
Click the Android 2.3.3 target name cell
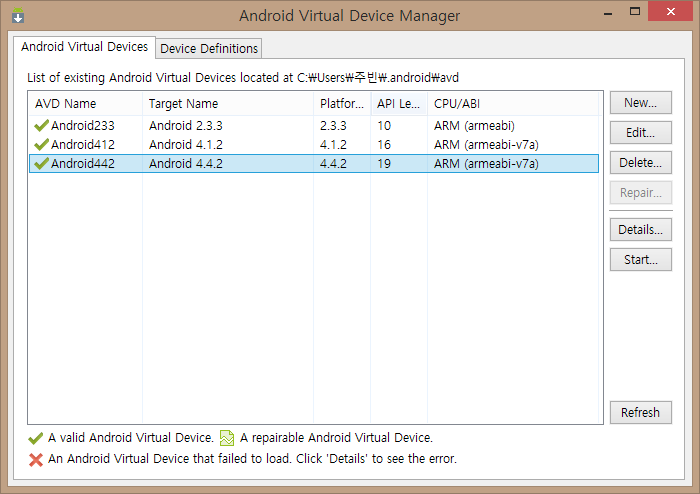coord(186,126)
